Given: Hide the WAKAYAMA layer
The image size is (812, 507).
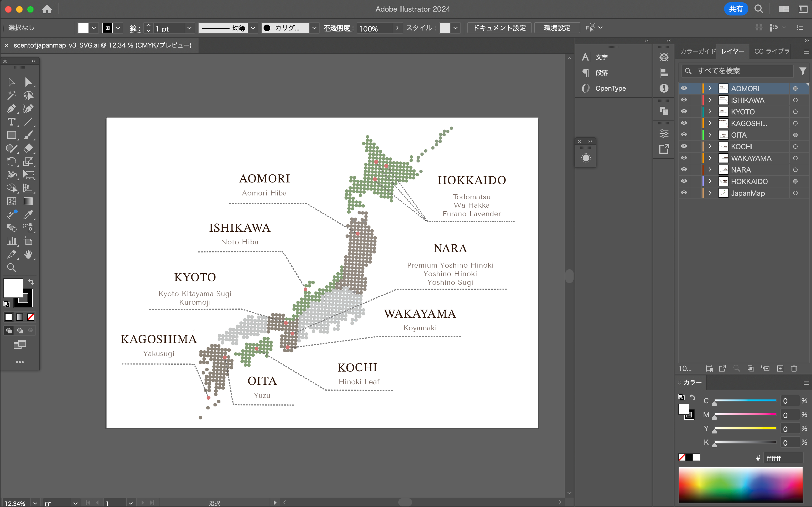Looking at the screenshot, I should pos(684,158).
